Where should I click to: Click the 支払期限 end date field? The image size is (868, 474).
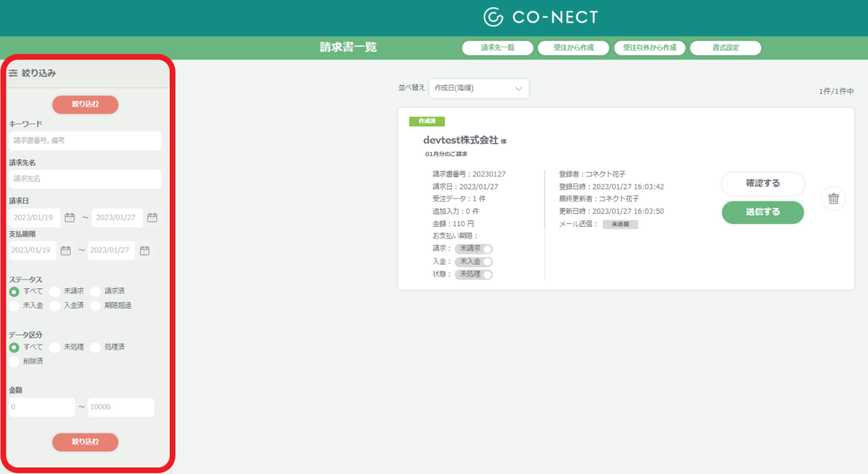click(110, 251)
